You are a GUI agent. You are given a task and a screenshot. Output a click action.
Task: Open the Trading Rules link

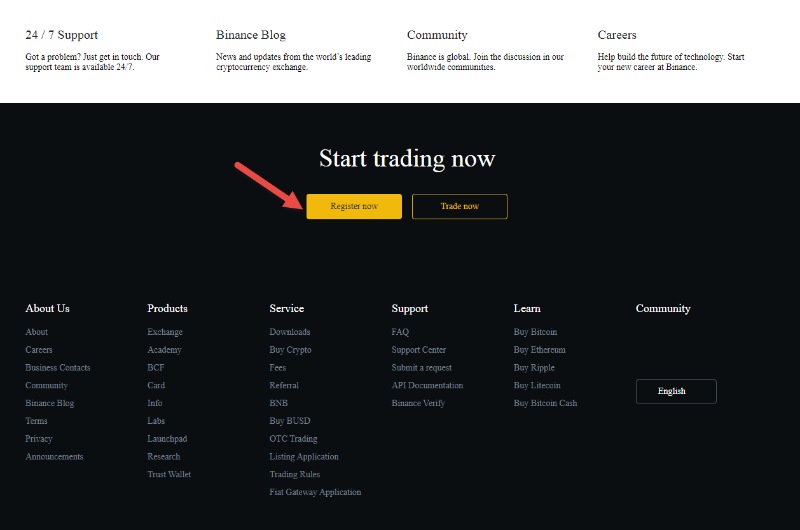coord(295,474)
